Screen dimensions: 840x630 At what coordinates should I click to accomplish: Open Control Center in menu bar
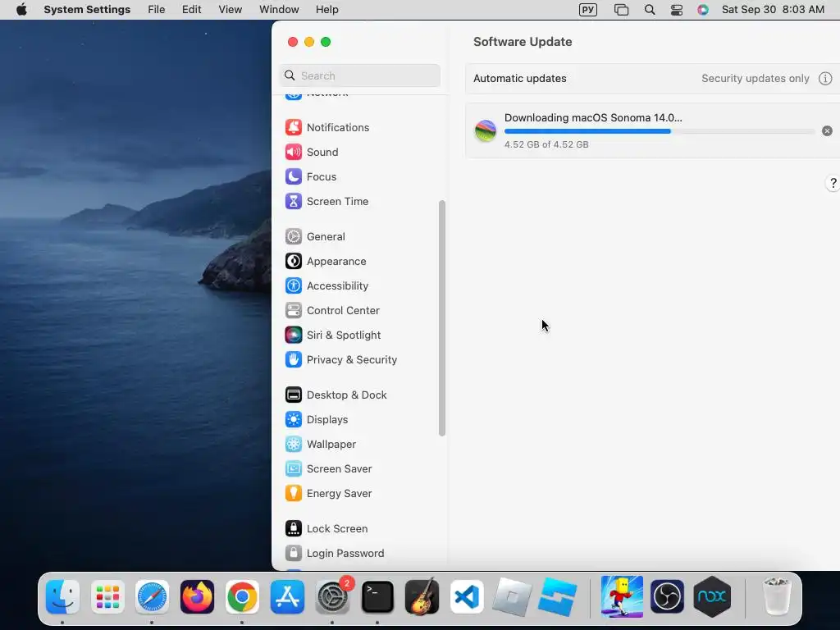tap(677, 10)
